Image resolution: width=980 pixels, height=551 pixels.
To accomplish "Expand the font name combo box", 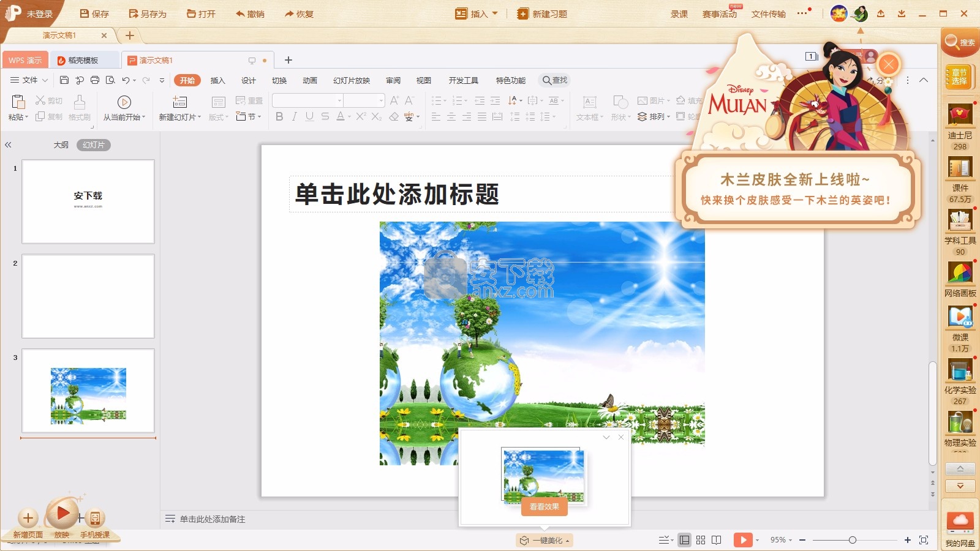I will point(339,100).
